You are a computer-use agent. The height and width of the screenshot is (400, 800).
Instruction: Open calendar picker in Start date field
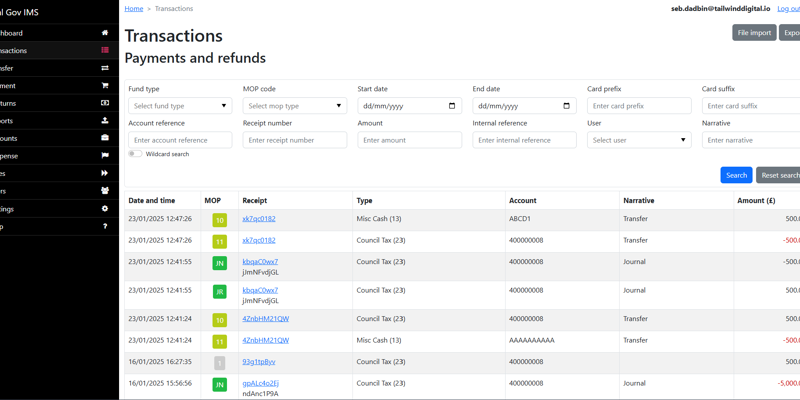[x=452, y=106]
